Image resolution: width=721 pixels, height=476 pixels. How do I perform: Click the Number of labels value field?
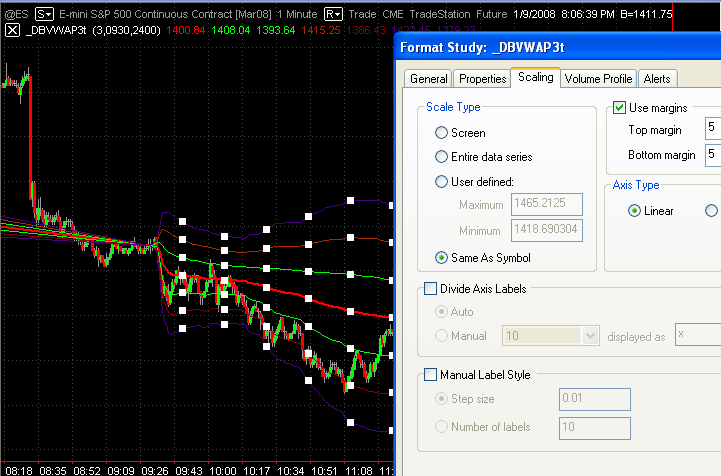[595, 428]
